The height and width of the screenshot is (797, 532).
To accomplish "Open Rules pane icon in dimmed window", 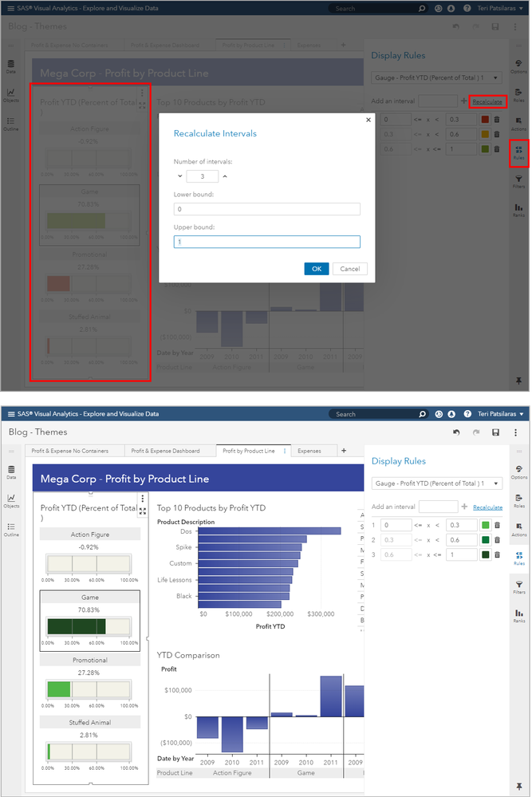I will (518, 152).
